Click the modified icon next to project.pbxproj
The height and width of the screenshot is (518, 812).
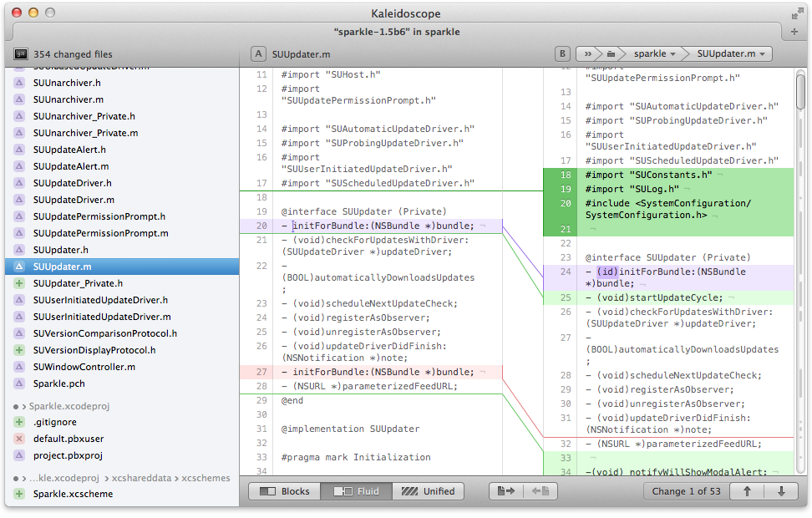coord(19,455)
